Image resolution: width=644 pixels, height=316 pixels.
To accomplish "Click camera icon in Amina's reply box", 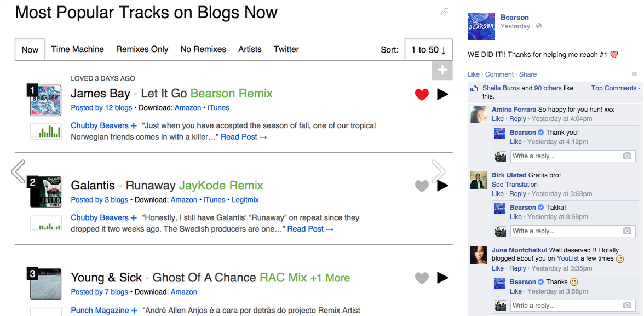I will coord(628,156).
